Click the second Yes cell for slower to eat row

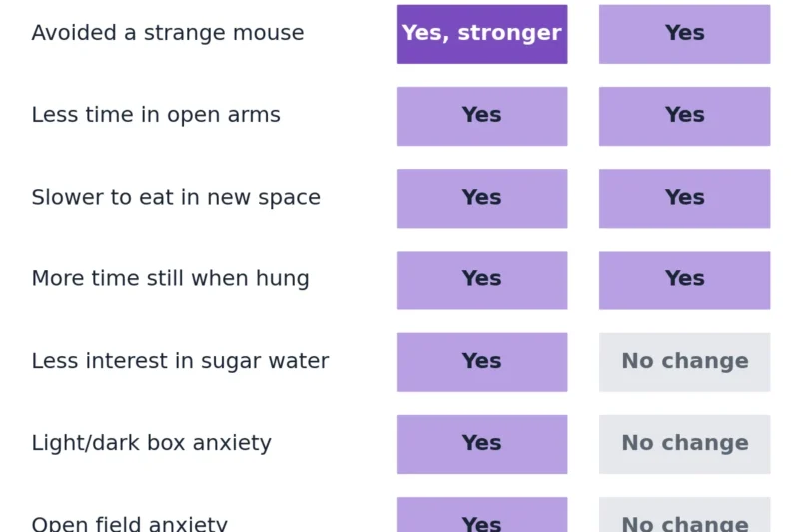pos(684,198)
